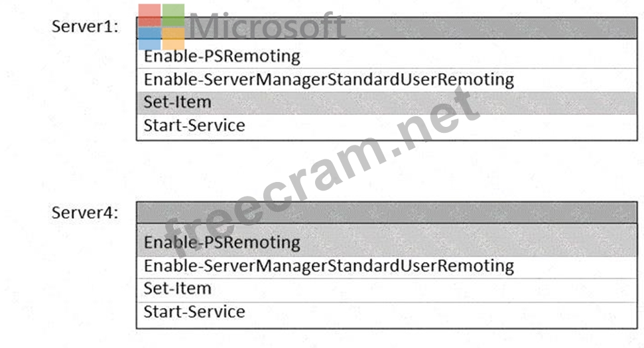Click the green square of Microsoft logo
The width and height of the screenshot is (644, 348).
pyautogui.click(x=174, y=15)
